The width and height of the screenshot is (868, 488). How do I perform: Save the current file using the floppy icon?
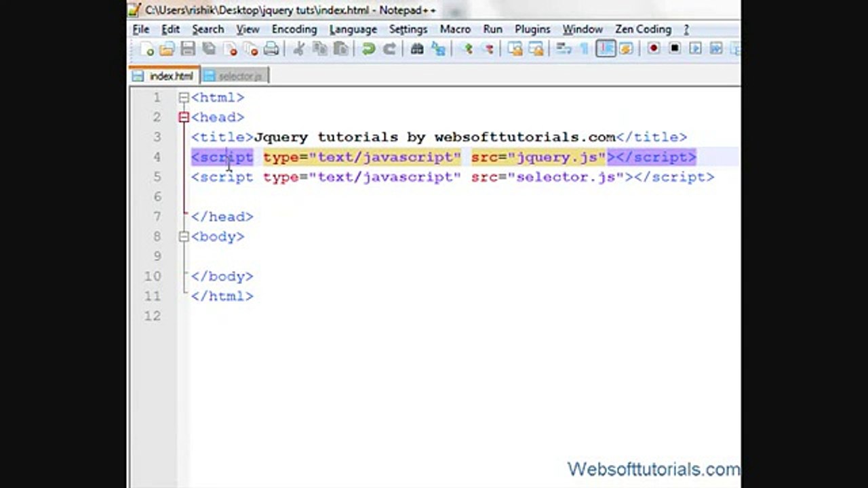coord(188,49)
